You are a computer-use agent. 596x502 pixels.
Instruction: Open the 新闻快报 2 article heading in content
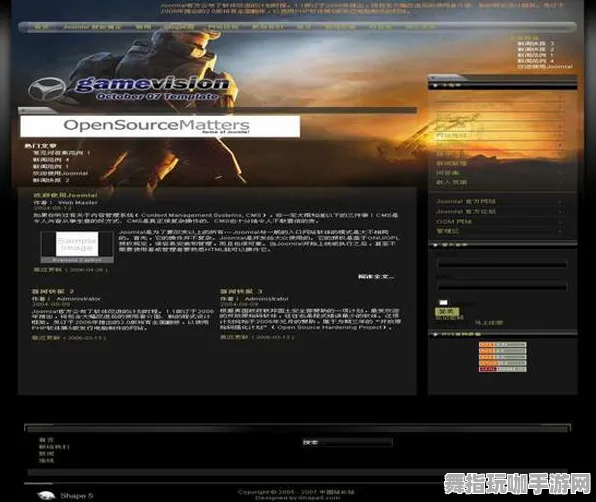52,291
